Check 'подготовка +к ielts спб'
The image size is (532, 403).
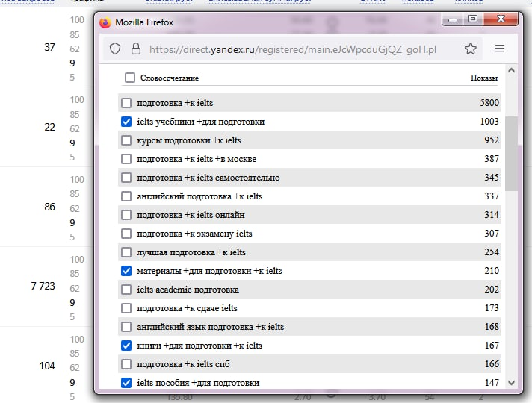[x=126, y=363]
